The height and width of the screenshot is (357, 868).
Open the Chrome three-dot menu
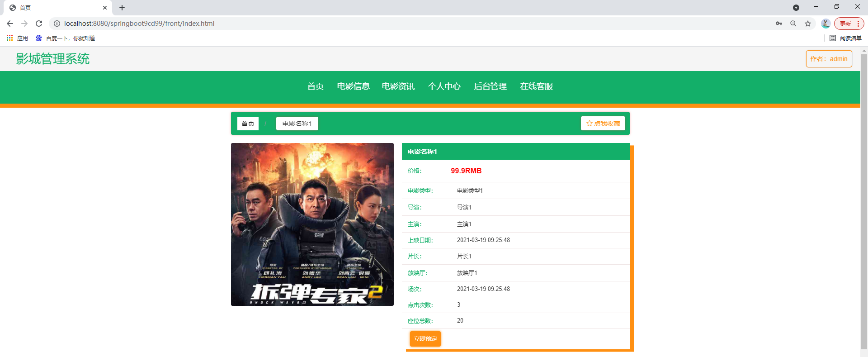858,24
